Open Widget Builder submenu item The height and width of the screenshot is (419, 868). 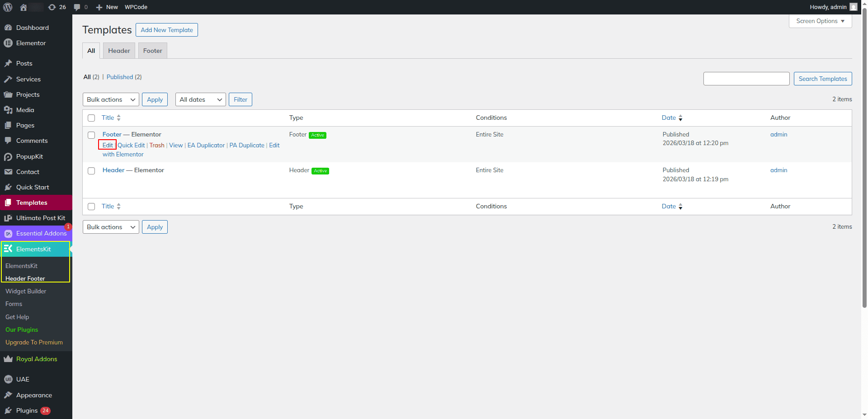coord(26,291)
